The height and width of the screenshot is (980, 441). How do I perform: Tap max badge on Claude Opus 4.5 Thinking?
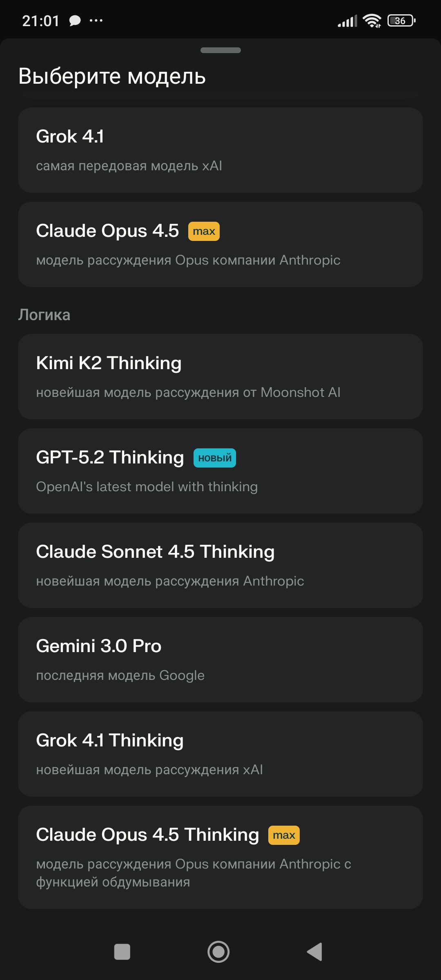coord(284,835)
